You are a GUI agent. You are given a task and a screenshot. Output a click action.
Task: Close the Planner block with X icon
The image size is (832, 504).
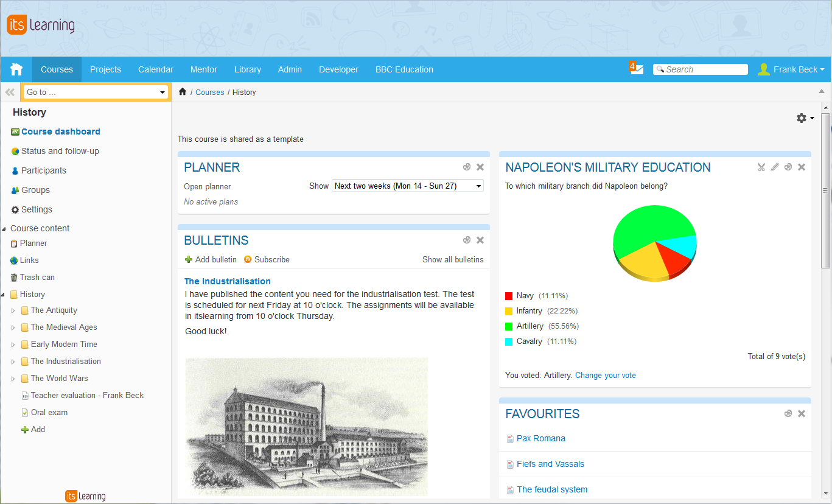coord(480,167)
